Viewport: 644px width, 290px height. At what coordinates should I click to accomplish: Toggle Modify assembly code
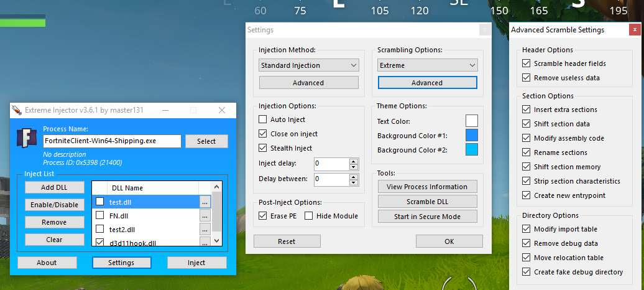[526, 138]
